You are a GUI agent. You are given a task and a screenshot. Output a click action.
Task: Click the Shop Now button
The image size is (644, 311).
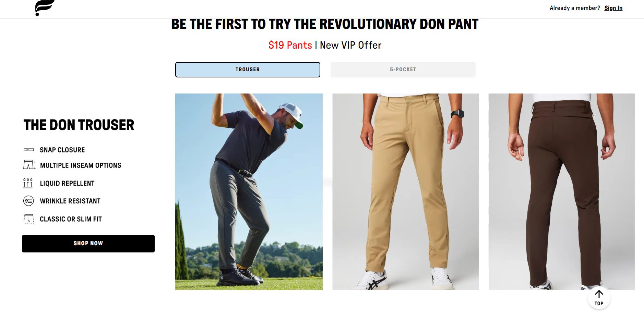pos(88,244)
